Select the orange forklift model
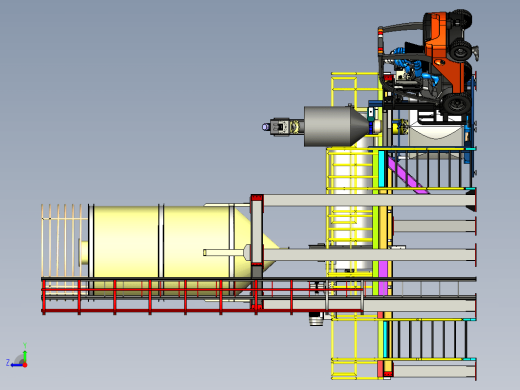 pyautogui.click(x=429, y=63)
